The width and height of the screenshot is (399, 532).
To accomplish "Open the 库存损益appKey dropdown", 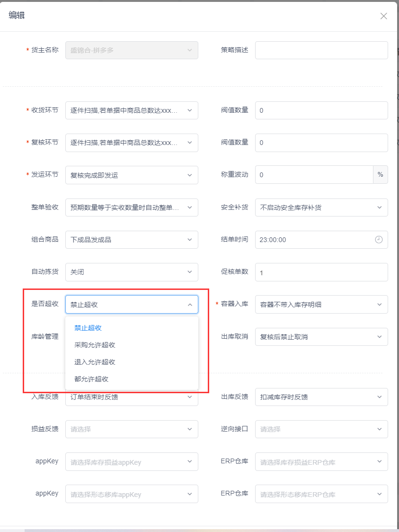I will click(132, 461).
